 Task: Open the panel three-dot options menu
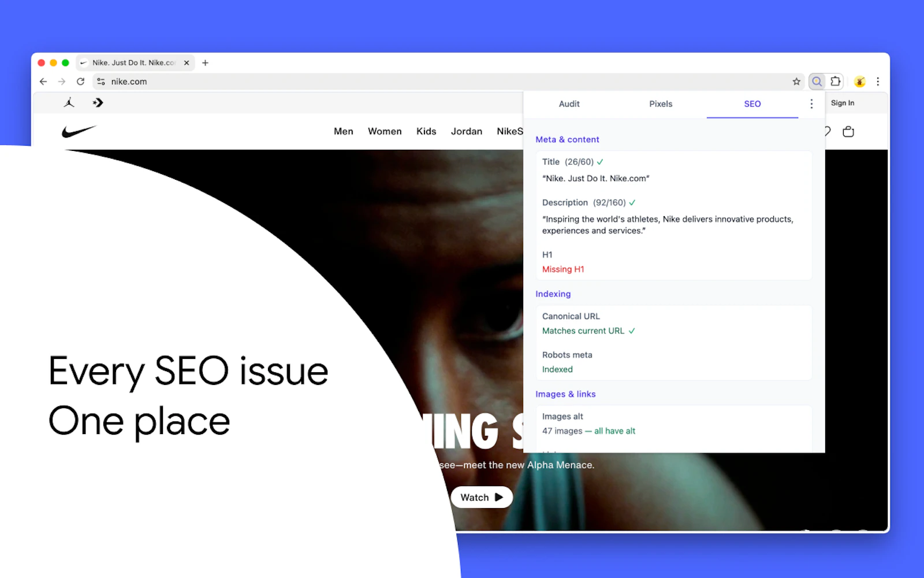point(811,104)
